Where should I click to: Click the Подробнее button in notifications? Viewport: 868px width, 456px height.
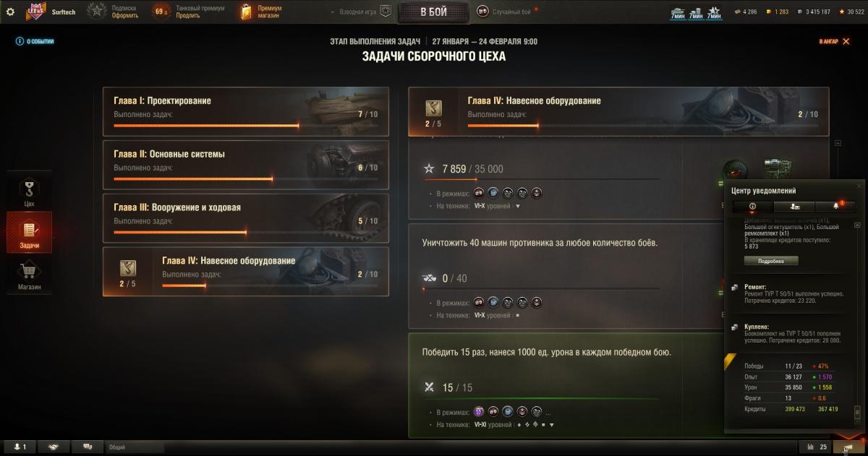pos(771,260)
